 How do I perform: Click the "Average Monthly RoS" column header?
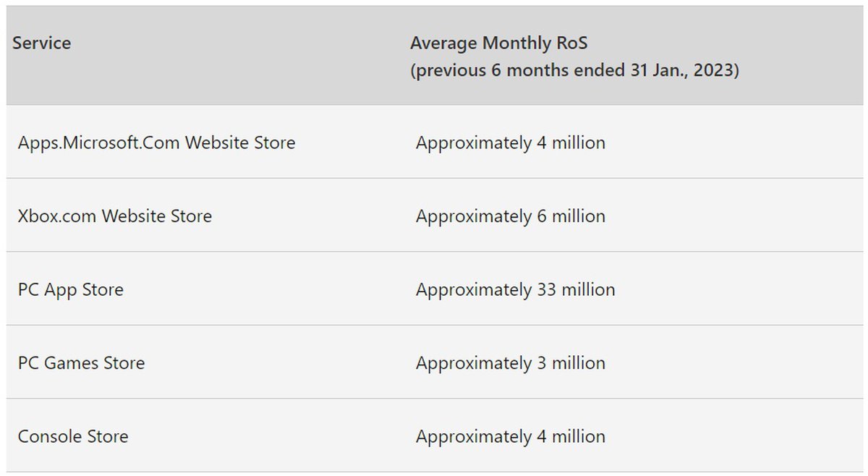[498, 43]
